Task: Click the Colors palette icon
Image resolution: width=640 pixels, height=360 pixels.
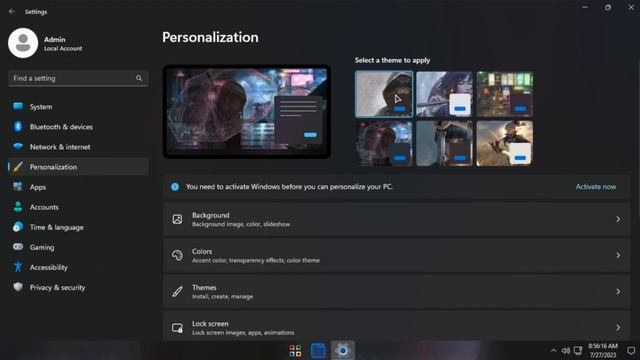Action: pos(177,255)
